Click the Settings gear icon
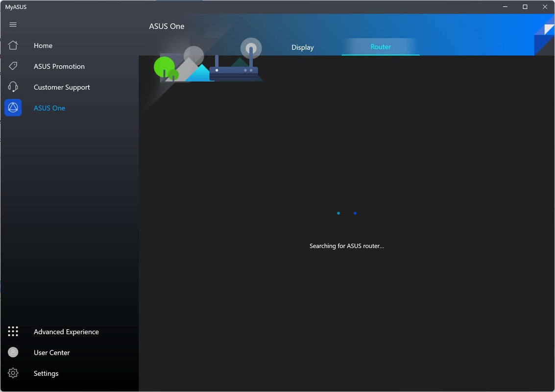Screen dimensions: 555x392 13,373
